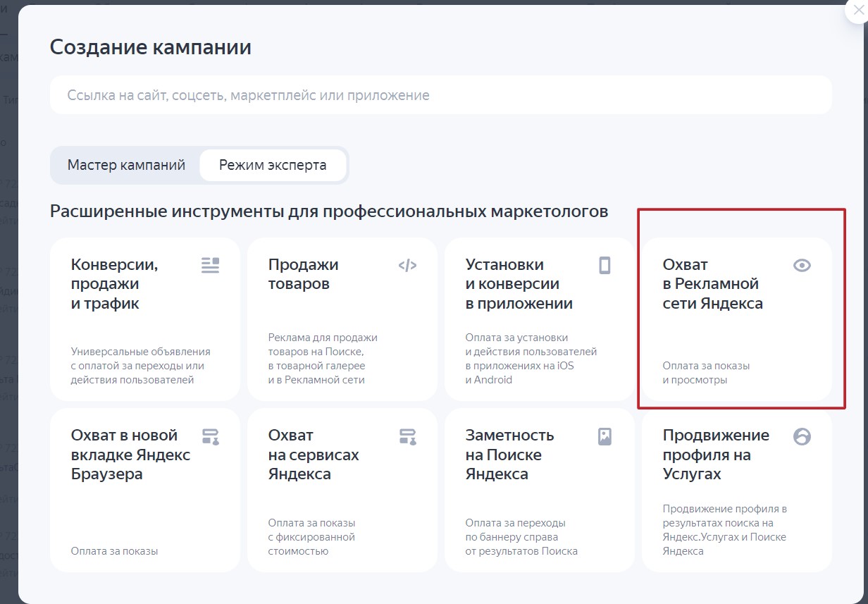
Task: Open the Заметность на Поиске Яндекса title
Action: coord(509,455)
